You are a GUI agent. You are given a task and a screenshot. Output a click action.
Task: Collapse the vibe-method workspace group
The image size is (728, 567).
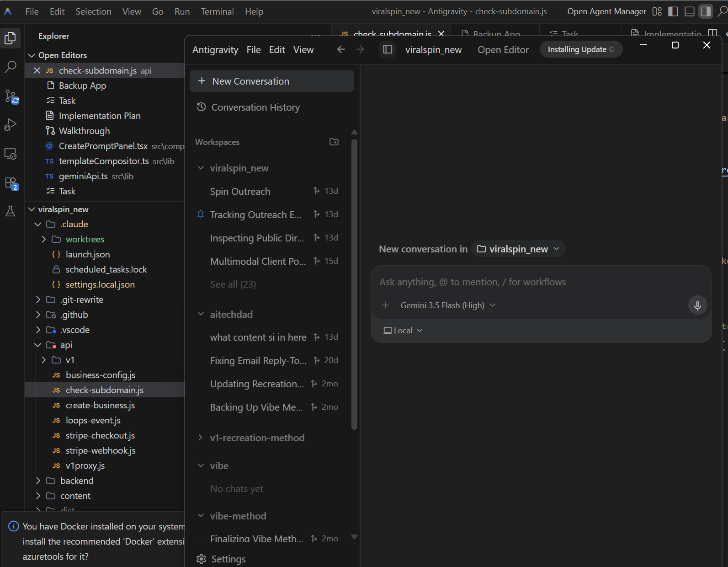pyautogui.click(x=201, y=516)
